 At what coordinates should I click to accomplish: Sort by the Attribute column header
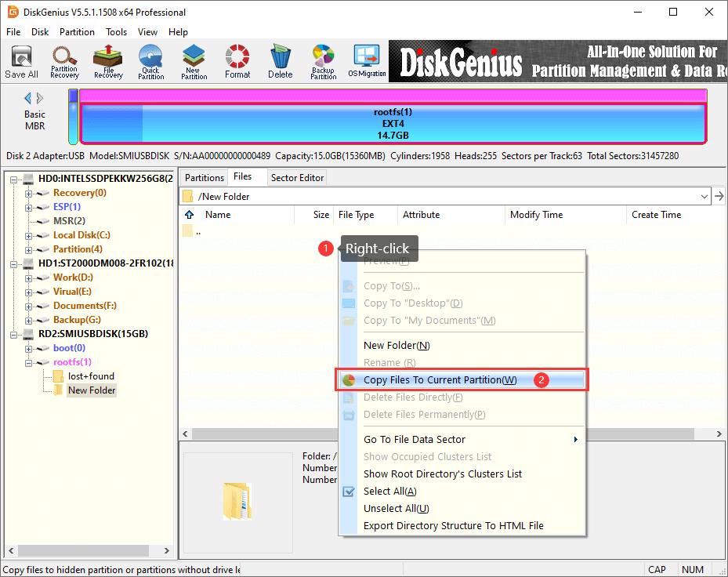(x=451, y=215)
